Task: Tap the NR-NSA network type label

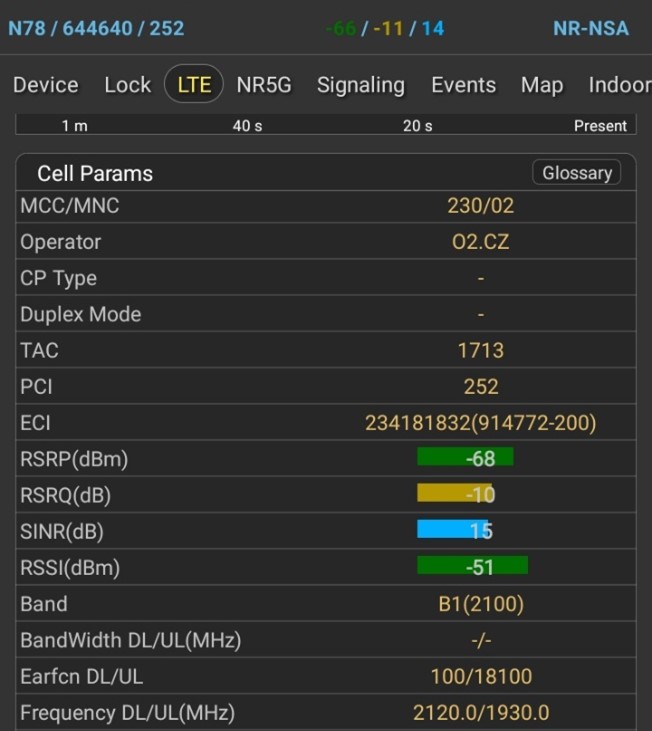Action: tap(591, 28)
